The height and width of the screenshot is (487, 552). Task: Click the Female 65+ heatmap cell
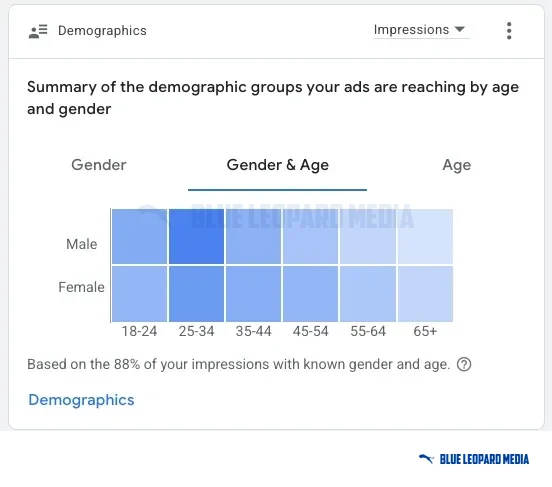(x=425, y=294)
